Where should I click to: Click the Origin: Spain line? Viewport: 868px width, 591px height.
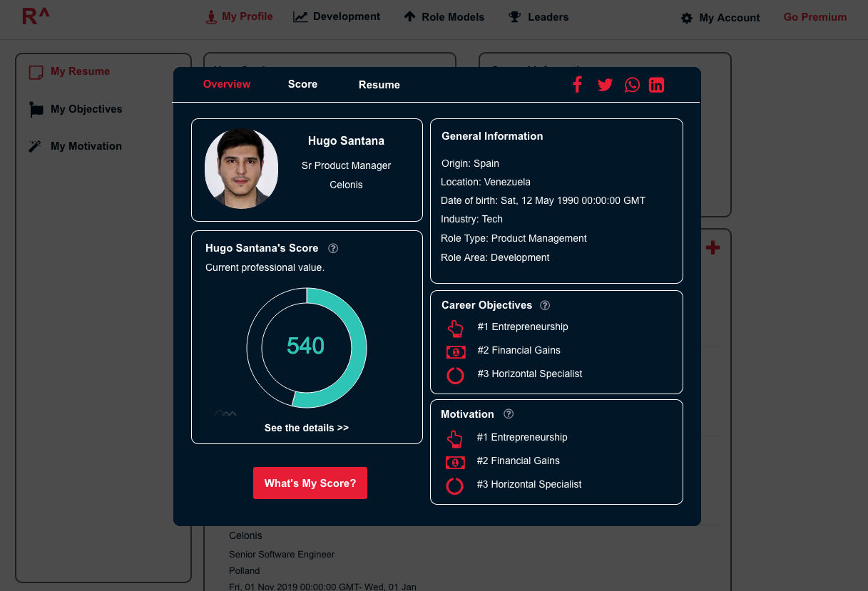470,163
